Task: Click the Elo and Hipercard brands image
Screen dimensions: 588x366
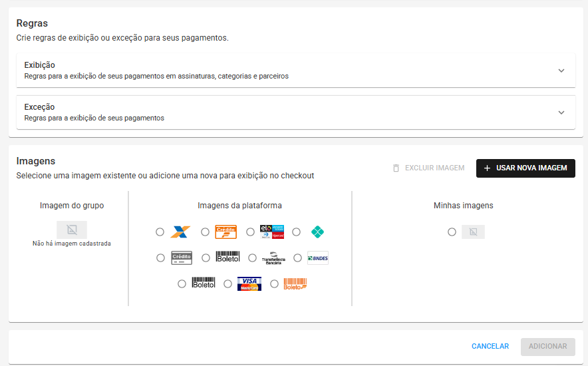Action: (272, 232)
